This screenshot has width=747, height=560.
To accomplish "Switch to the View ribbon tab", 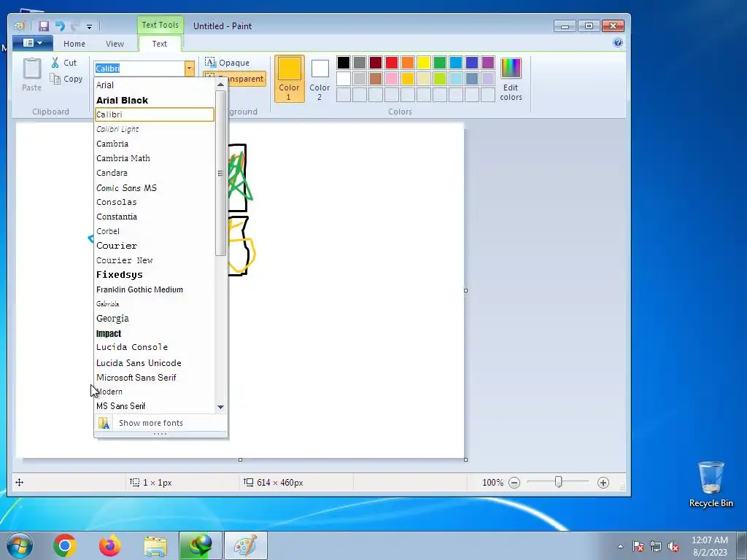I will tap(115, 44).
